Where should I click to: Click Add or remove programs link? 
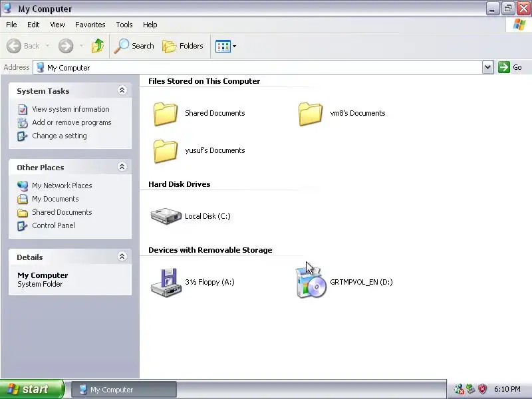pyautogui.click(x=72, y=122)
